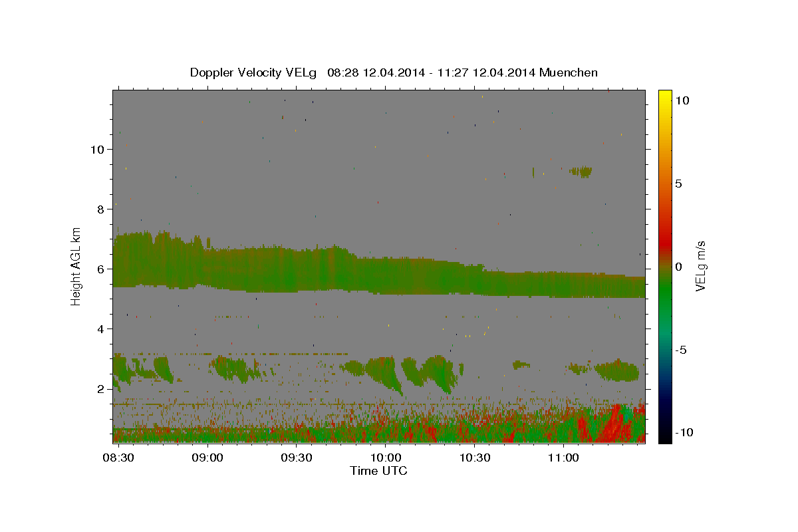
Task: Click the black bottom of the colorbar
Action: [664, 436]
